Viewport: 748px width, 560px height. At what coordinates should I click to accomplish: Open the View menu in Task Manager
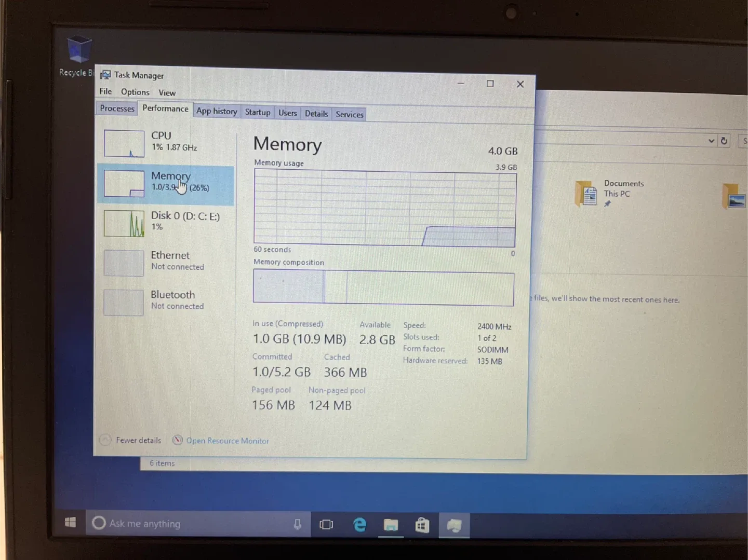[x=167, y=92]
